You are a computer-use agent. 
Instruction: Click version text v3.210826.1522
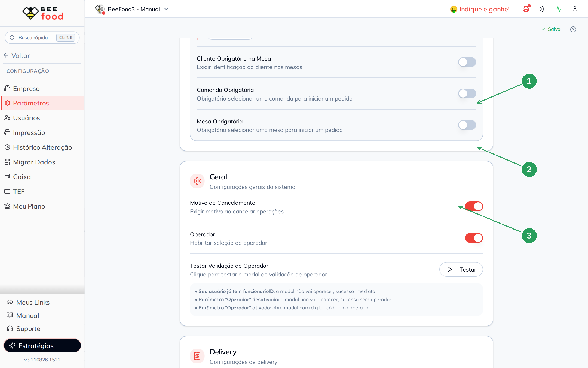[x=42, y=360]
